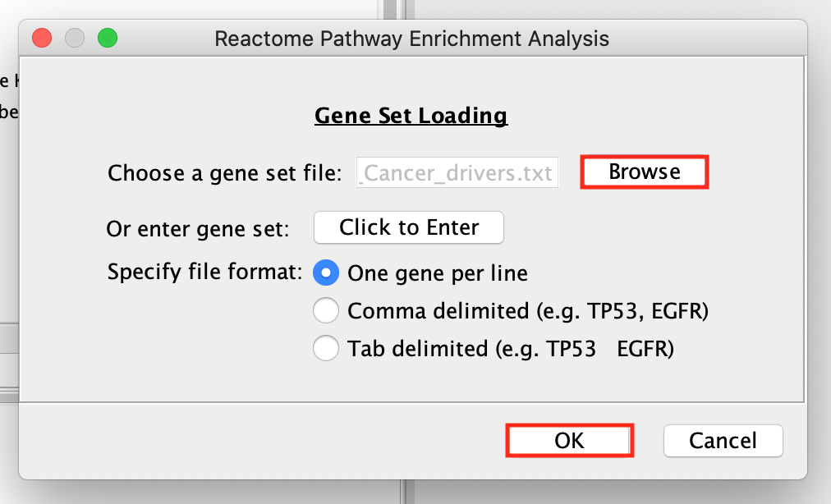Click the Or enter gene set label

(198, 229)
